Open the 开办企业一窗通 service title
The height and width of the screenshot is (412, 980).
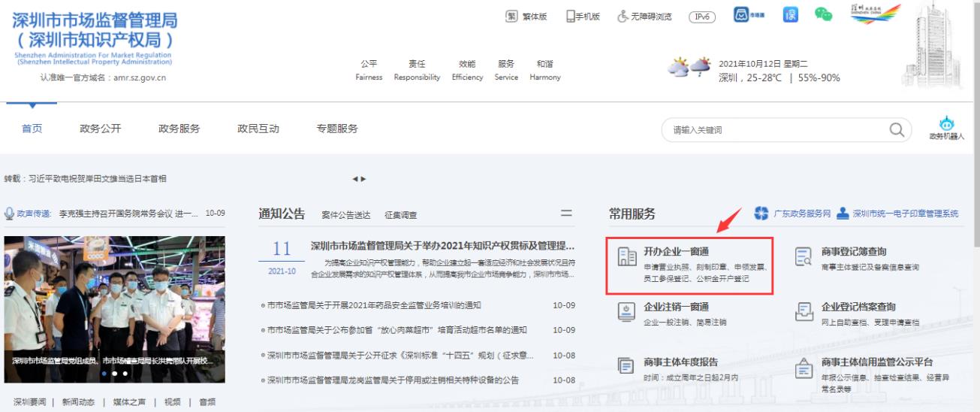pos(676,251)
